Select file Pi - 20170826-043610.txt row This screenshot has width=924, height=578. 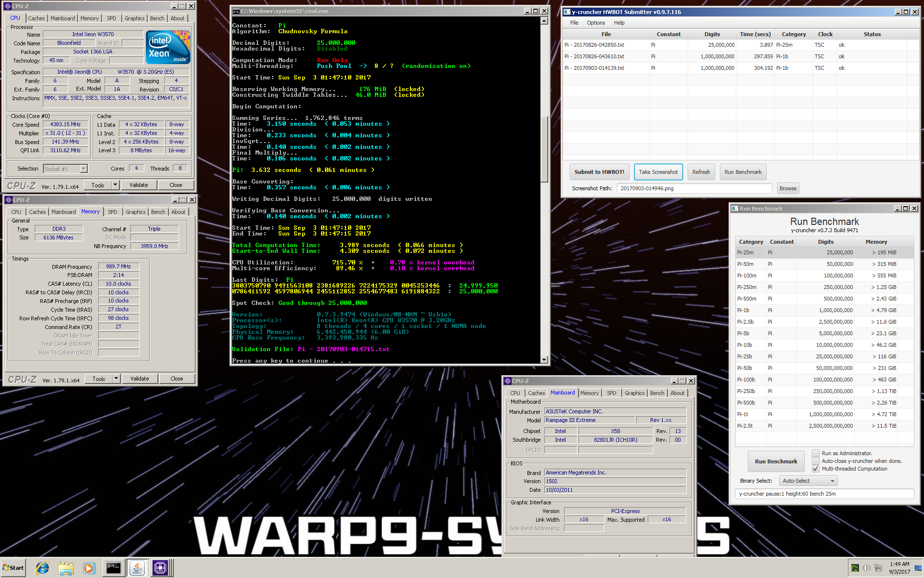[741, 56]
